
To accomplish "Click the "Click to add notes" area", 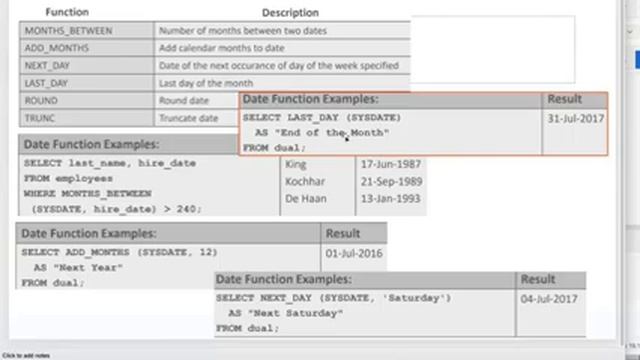I will tap(26, 356).
